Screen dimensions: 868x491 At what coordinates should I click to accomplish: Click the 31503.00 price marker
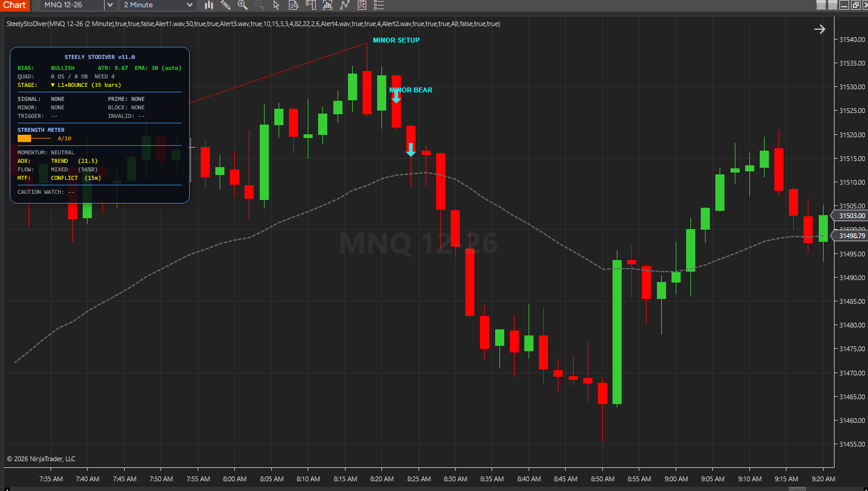[849, 216]
